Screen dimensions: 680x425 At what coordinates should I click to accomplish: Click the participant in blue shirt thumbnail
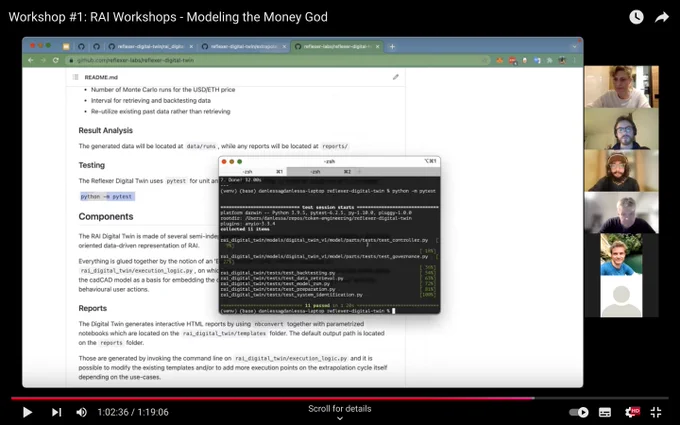(x=621, y=254)
